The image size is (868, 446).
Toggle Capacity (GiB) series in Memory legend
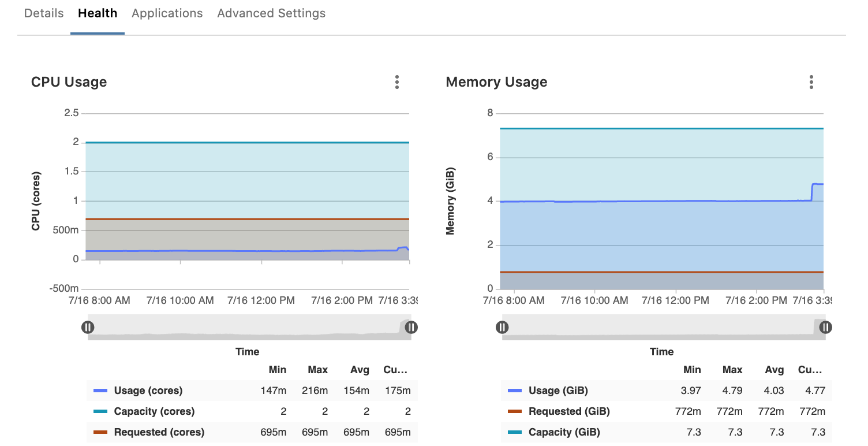coord(564,432)
